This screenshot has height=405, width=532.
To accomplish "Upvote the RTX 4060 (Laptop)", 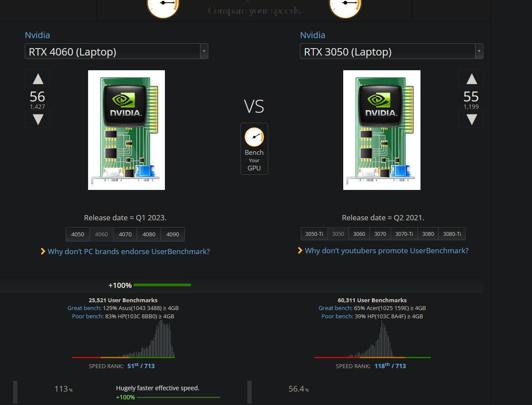I will (38, 79).
